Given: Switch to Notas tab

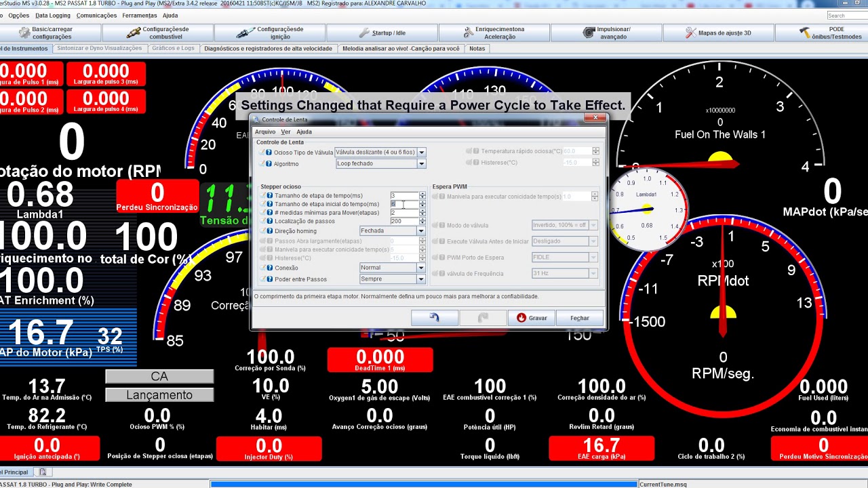Looking at the screenshot, I should coord(477,48).
